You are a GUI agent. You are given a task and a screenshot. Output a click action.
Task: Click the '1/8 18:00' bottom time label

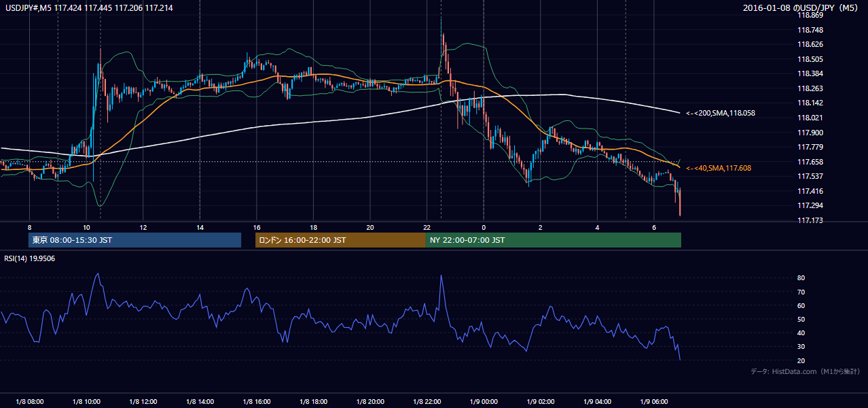[313, 401]
